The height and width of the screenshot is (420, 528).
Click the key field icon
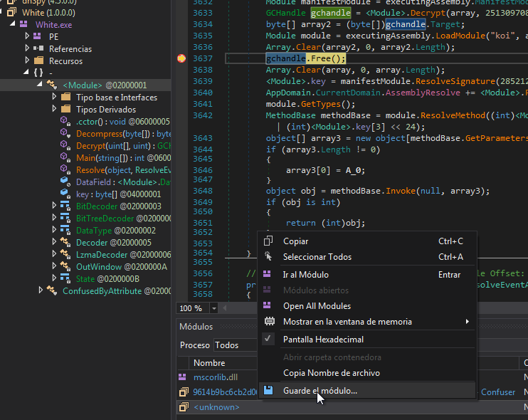pos(65,194)
